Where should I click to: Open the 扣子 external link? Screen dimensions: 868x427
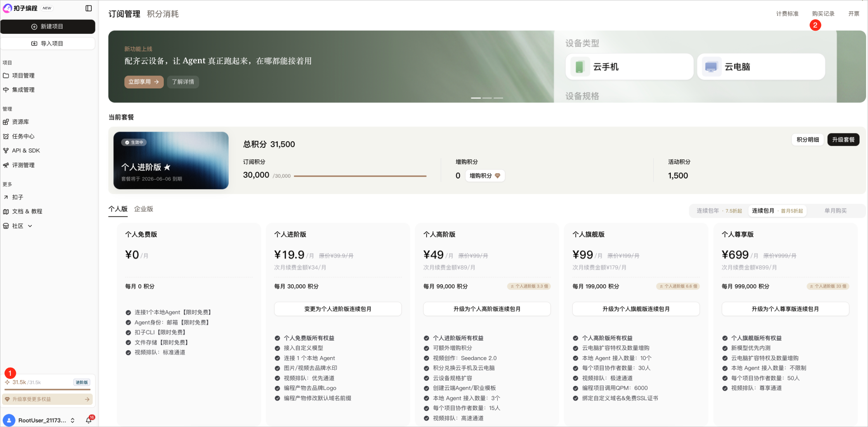pyautogui.click(x=17, y=197)
